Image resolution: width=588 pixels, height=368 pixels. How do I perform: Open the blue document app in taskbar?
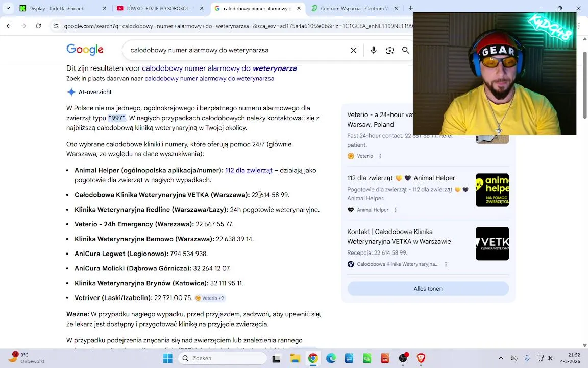[349, 359]
